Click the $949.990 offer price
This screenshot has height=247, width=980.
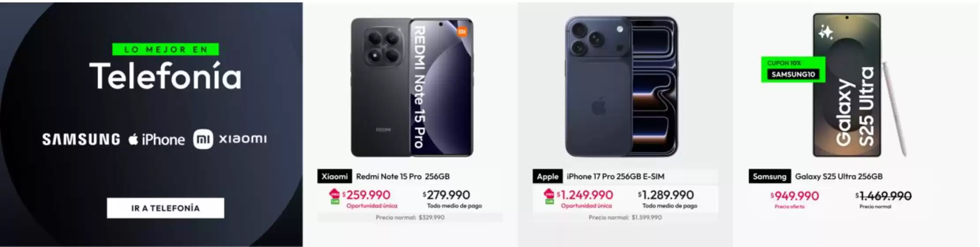pyautogui.click(x=795, y=196)
